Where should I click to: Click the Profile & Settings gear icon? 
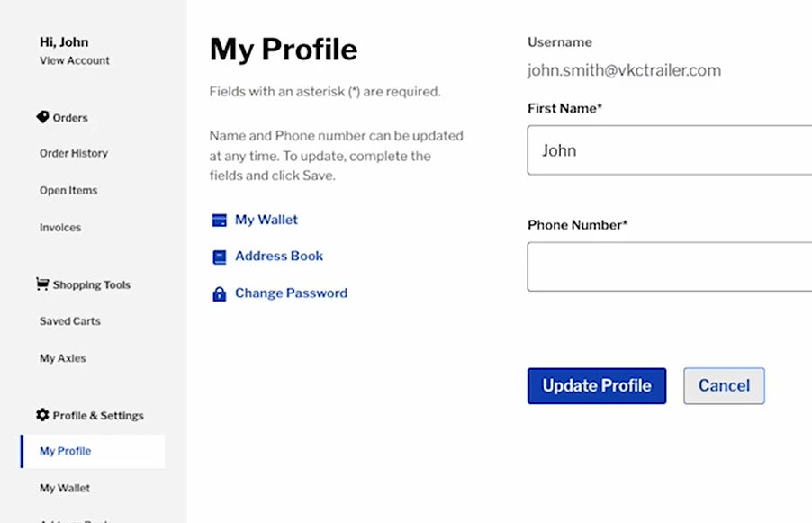pos(42,415)
